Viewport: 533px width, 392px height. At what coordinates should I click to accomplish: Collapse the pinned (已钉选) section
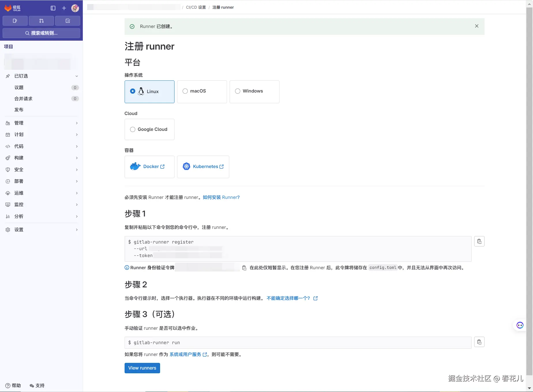pos(42,76)
